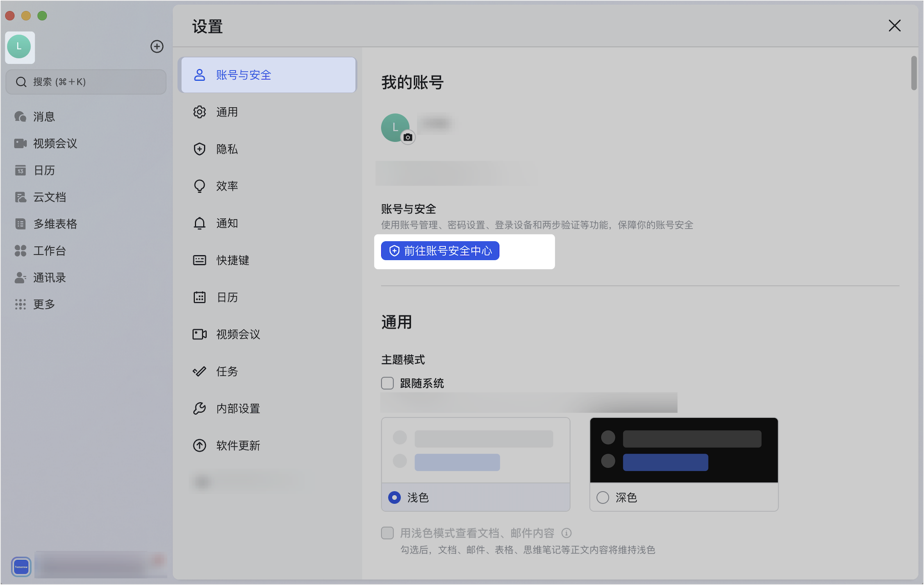This screenshot has height=585, width=924.
Task: Open the 工作台 workplace icon
Action: click(x=20, y=251)
